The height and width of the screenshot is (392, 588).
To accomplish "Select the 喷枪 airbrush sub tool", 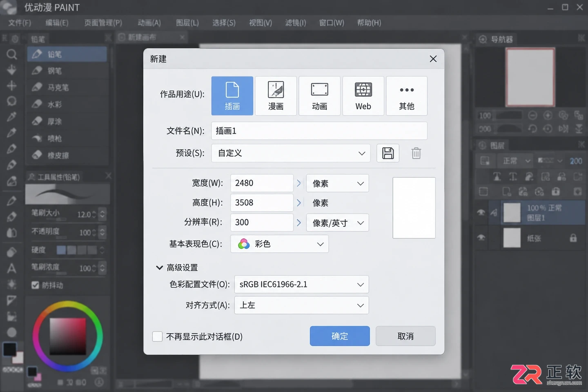I will click(67, 138).
